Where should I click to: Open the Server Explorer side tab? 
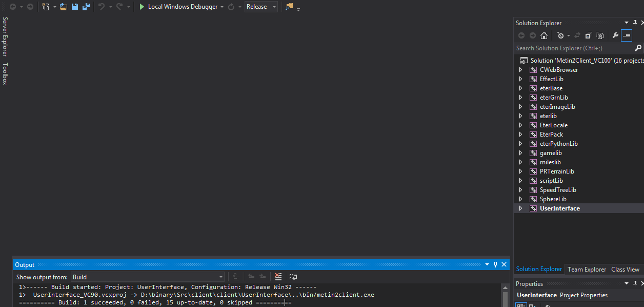5,36
